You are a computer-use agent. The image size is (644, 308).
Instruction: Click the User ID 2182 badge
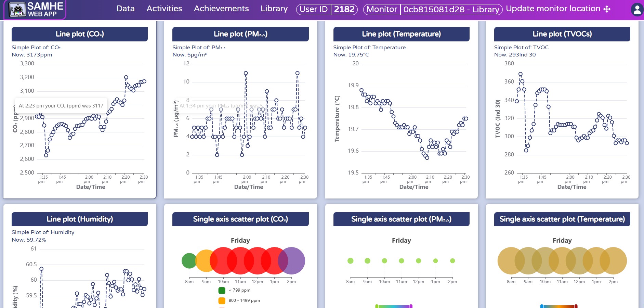(327, 9)
